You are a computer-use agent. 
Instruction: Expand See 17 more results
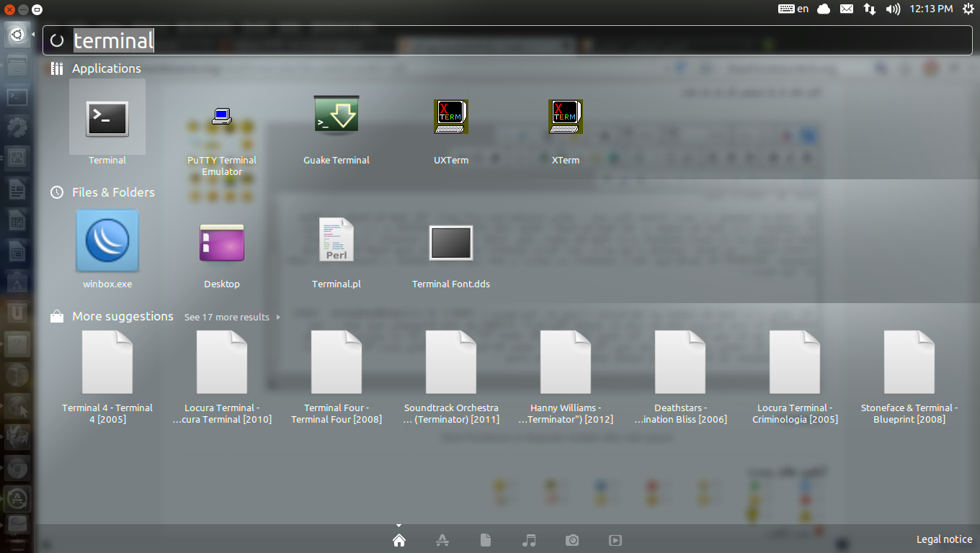[231, 317]
